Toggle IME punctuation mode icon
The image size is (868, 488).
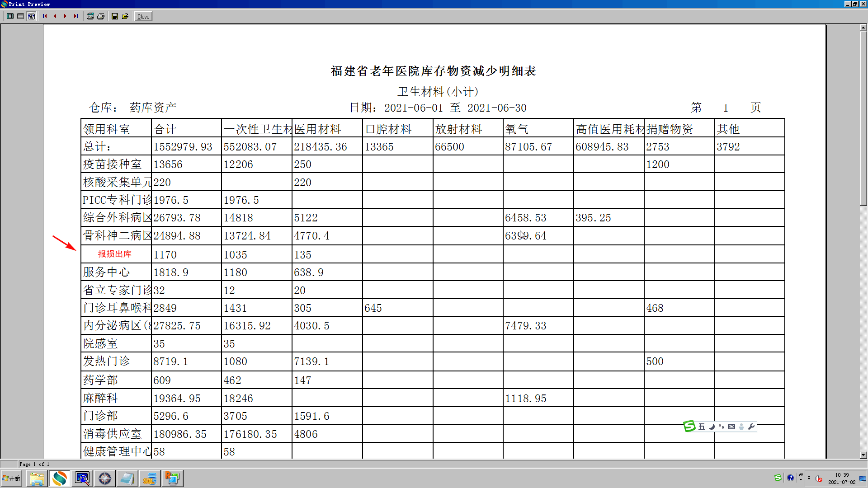[x=721, y=427]
